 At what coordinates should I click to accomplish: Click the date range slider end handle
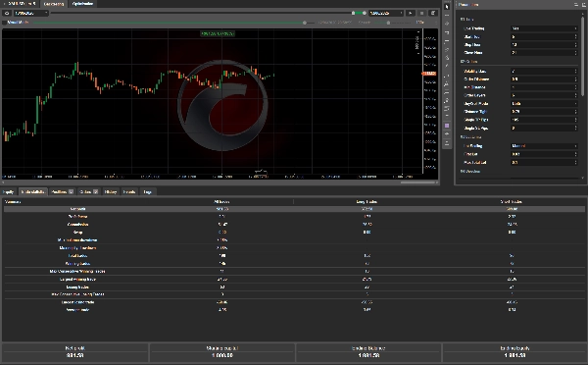coord(365,13)
